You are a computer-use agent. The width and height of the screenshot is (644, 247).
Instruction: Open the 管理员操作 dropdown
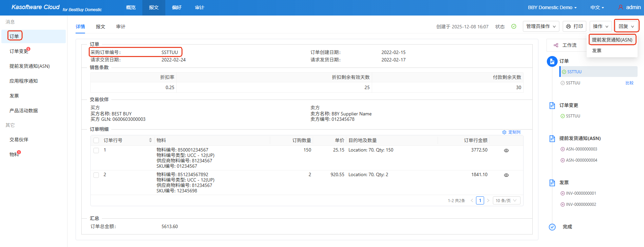[541, 26]
